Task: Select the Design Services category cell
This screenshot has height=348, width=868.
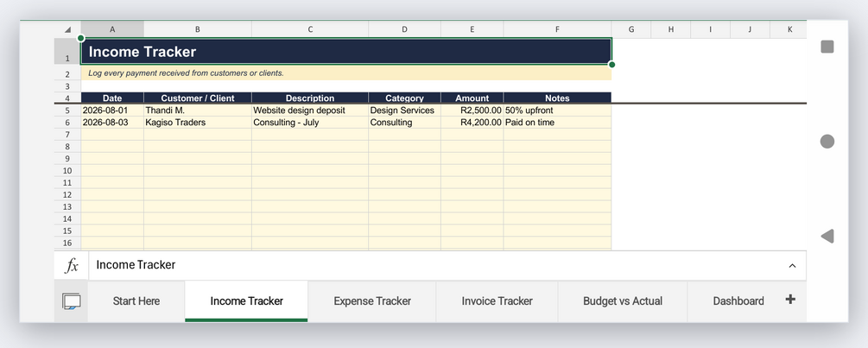Action: tap(405, 111)
